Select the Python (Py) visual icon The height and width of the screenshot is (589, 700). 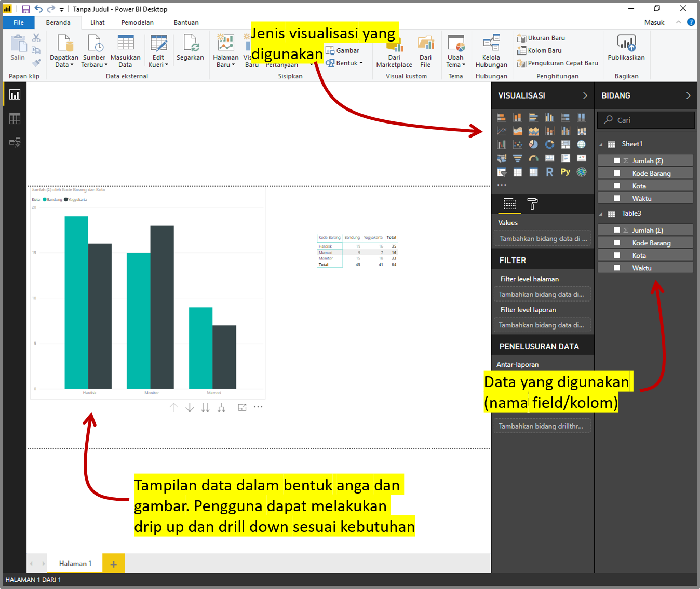point(566,171)
